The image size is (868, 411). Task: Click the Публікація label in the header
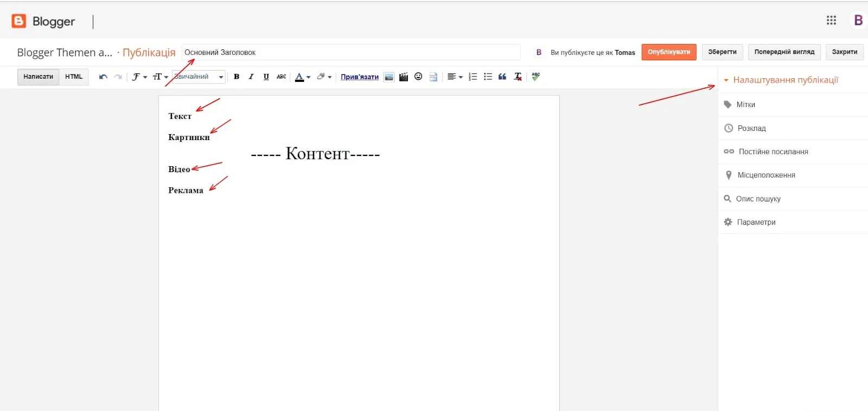coord(149,53)
